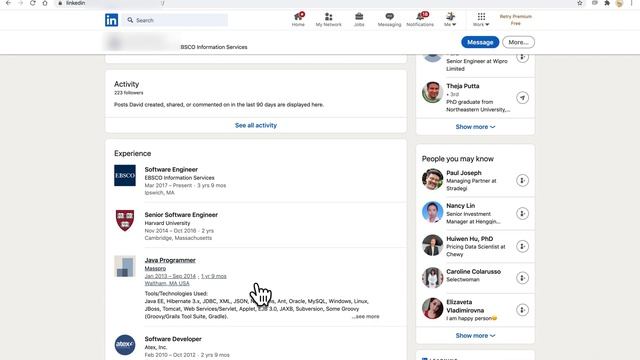Open Paul Joseph's profile photo

click(x=432, y=179)
